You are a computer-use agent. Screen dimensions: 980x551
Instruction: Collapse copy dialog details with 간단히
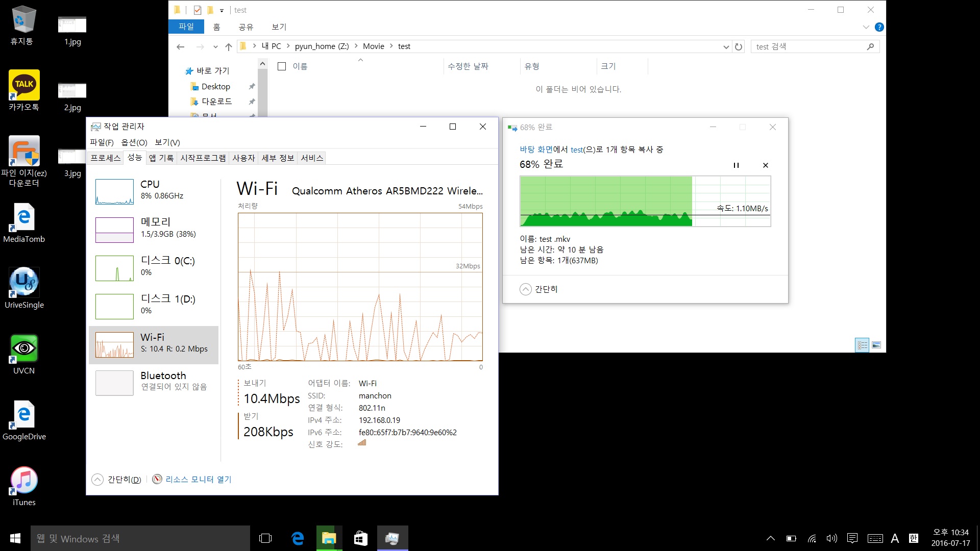(x=539, y=289)
